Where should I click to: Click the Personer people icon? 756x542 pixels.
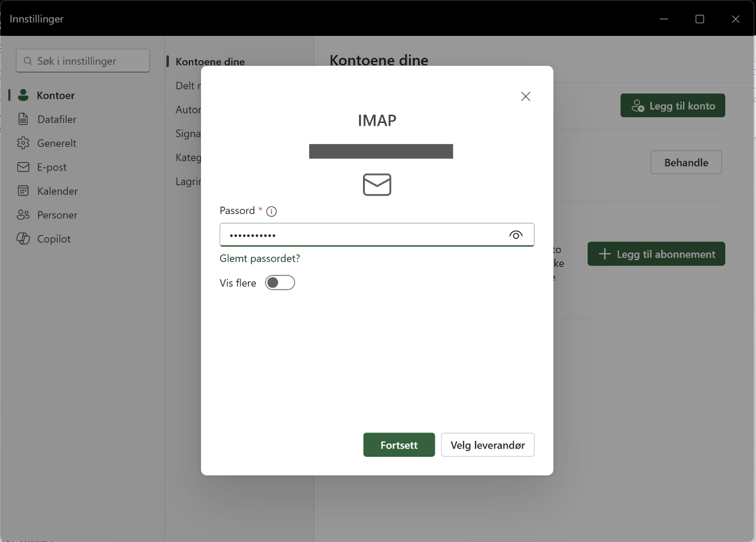tap(23, 215)
